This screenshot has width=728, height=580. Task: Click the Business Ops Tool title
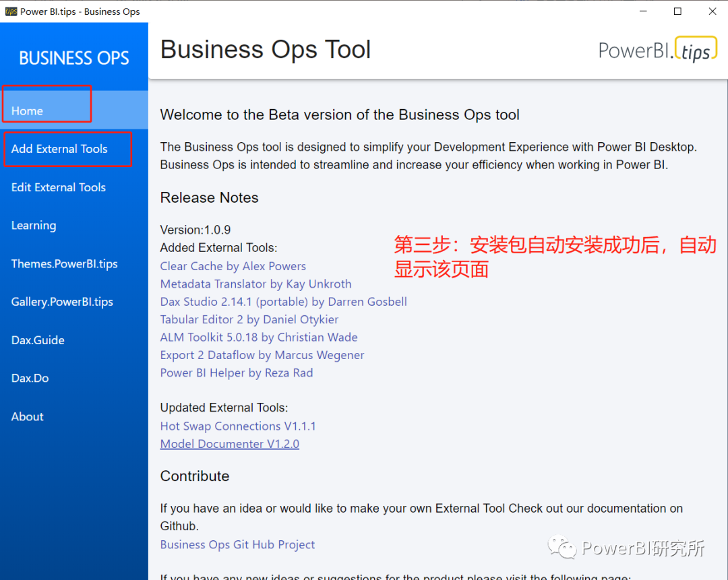pos(266,49)
